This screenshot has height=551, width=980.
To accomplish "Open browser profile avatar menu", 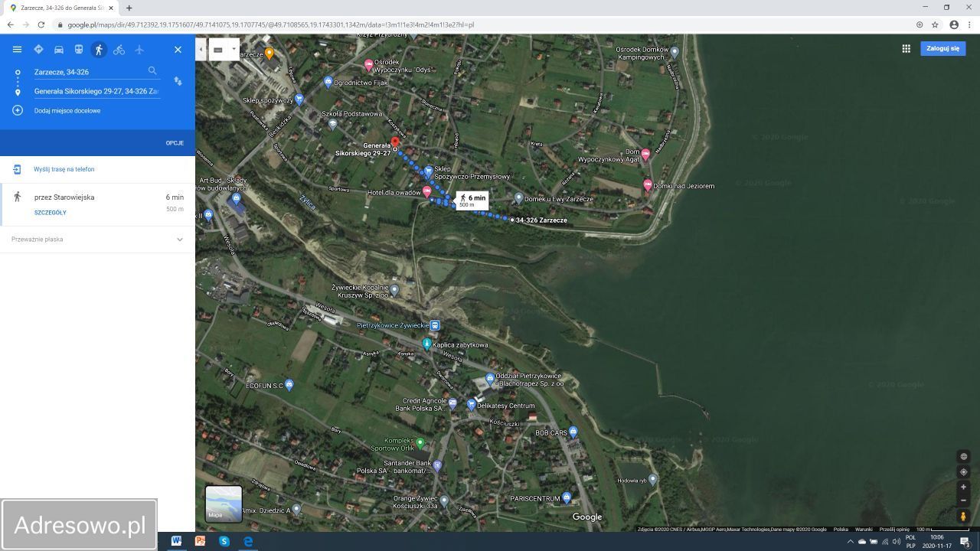I will pos(954,24).
